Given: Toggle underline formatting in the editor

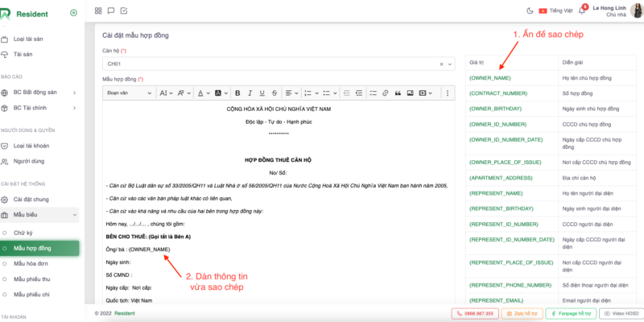Looking at the screenshot, I should (262, 93).
